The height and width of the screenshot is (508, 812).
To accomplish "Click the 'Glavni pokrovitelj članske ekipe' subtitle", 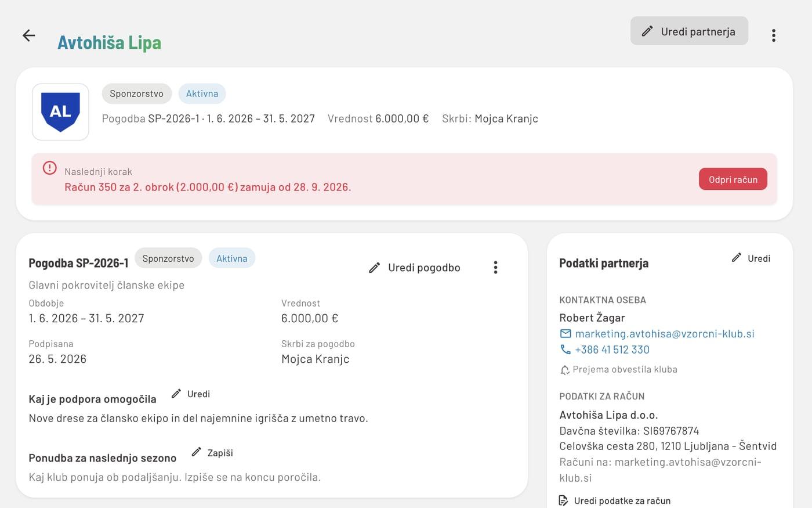I will point(107,285).
